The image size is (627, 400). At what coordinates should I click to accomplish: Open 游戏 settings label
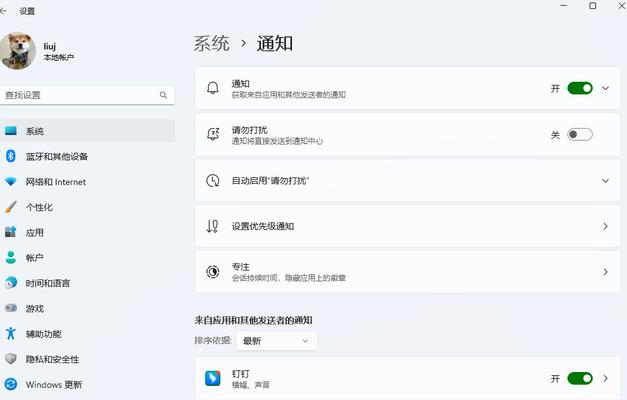click(x=35, y=308)
